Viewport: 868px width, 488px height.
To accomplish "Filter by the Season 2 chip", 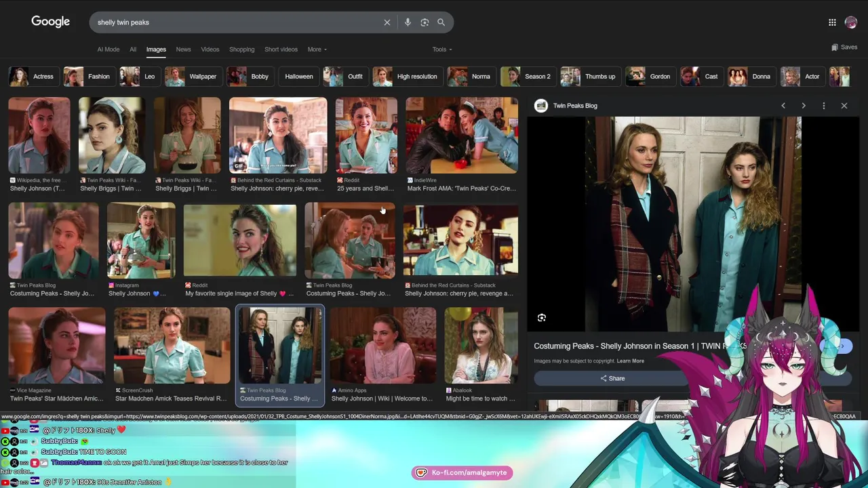I will pos(527,77).
